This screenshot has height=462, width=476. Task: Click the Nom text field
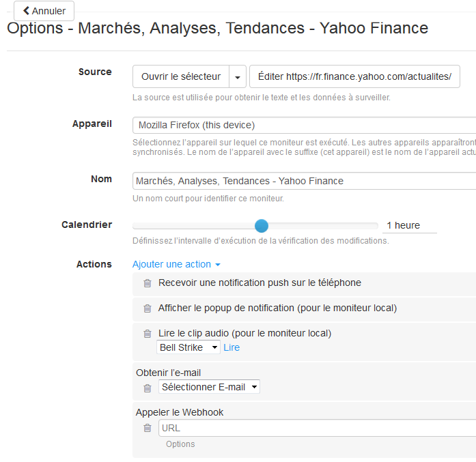pyautogui.click(x=304, y=181)
